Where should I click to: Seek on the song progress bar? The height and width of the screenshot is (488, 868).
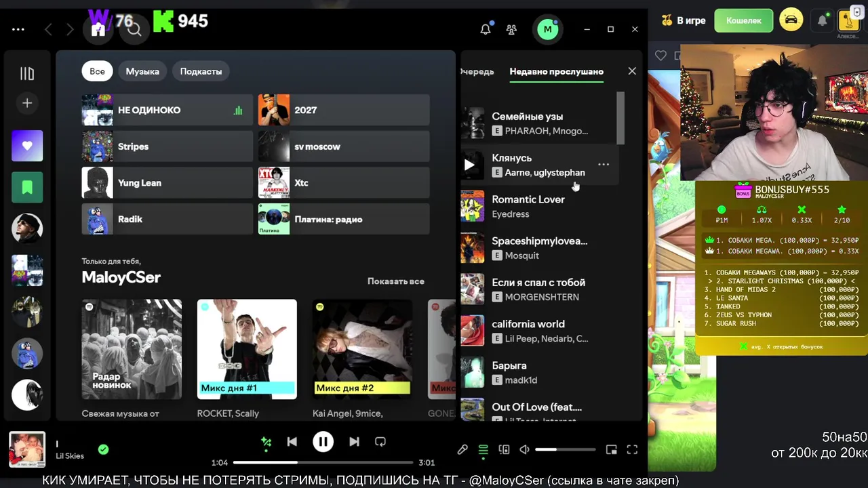click(x=323, y=462)
